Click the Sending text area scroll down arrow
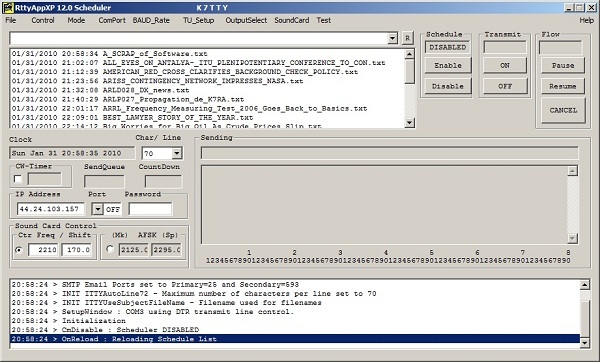The image size is (600, 362). click(572, 238)
